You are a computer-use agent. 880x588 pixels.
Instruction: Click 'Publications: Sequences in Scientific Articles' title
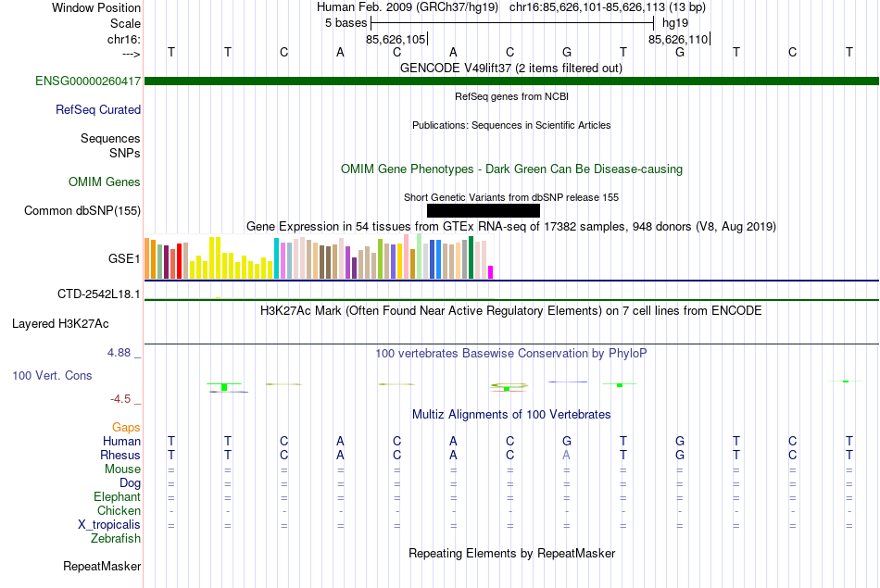coord(511,125)
